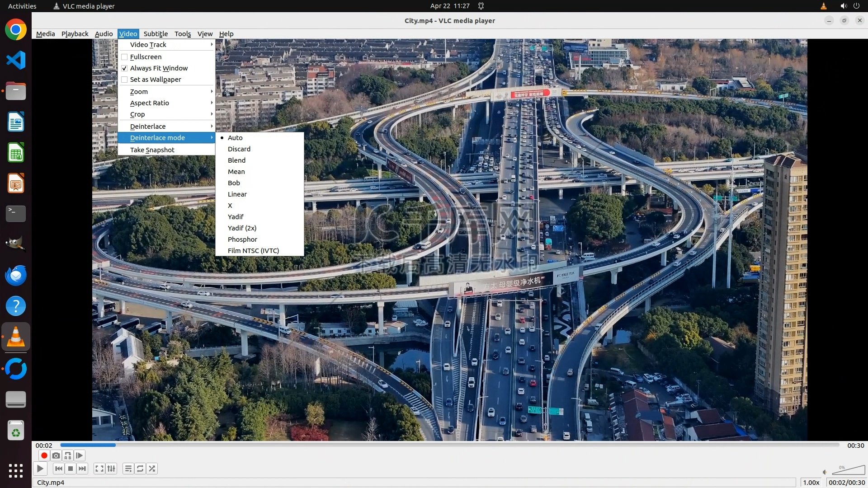Enable shuffle random playback icon
This screenshot has width=868, height=488.
152,469
